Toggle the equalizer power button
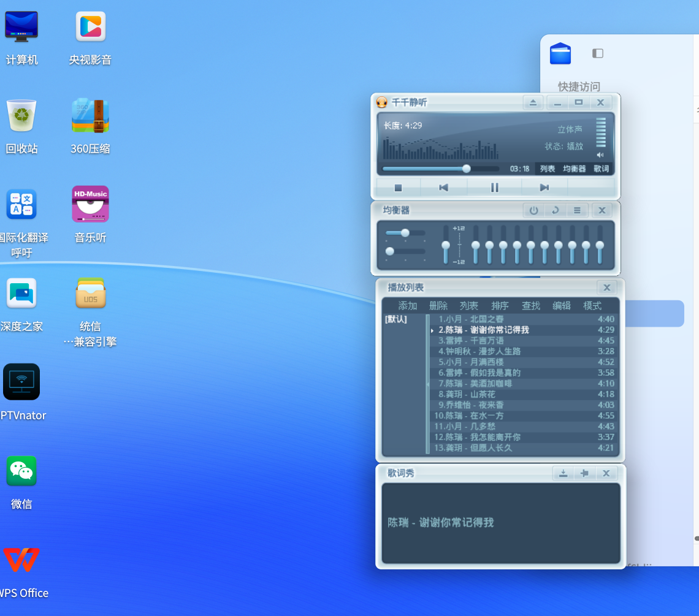The width and height of the screenshot is (699, 616). point(534,210)
